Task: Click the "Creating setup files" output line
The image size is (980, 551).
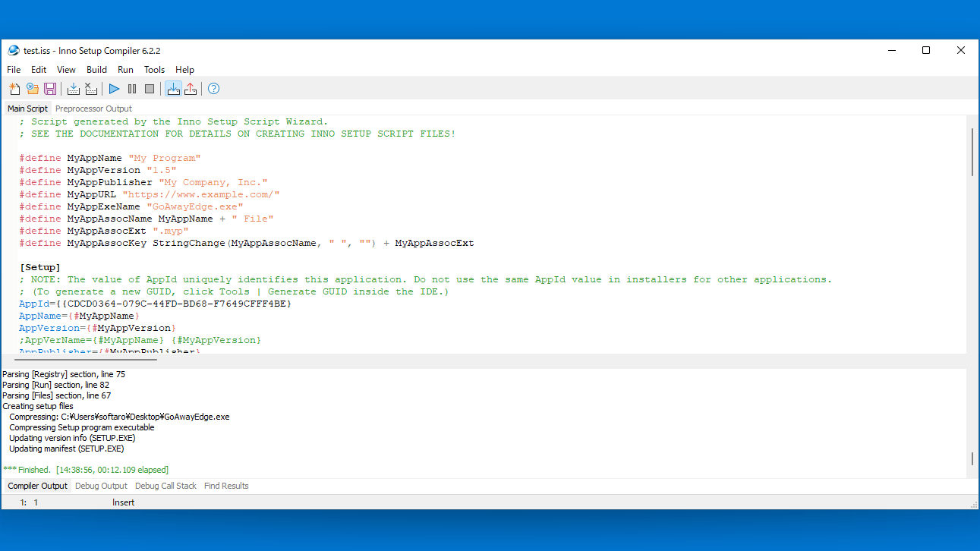Action: (38, 406)
